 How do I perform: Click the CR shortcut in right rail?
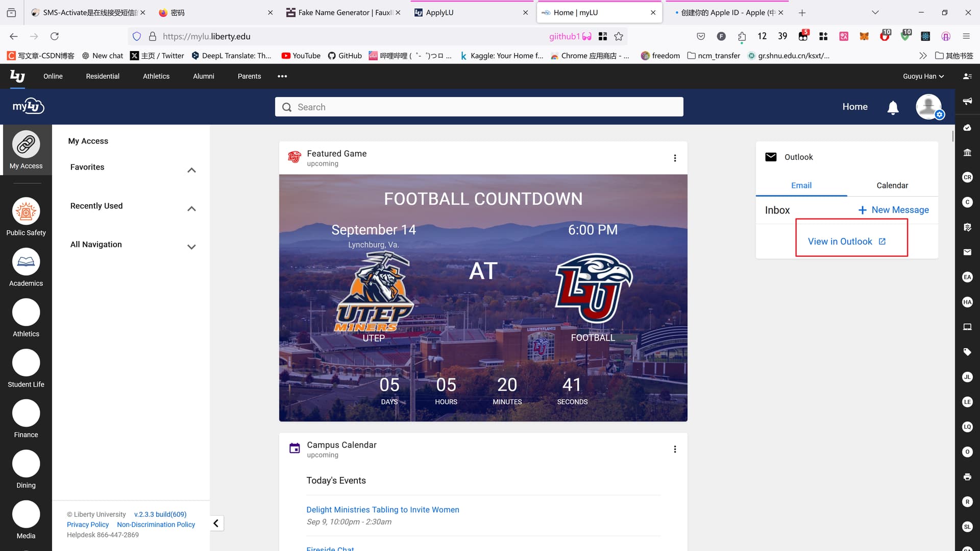(967, 177)
